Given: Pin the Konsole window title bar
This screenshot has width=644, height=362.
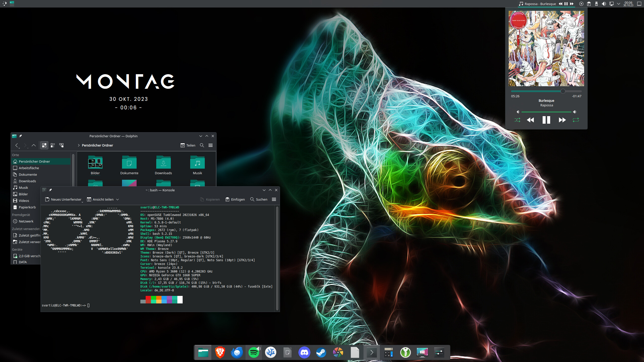Looking at the screenshot, I should (x=50, y=190).
